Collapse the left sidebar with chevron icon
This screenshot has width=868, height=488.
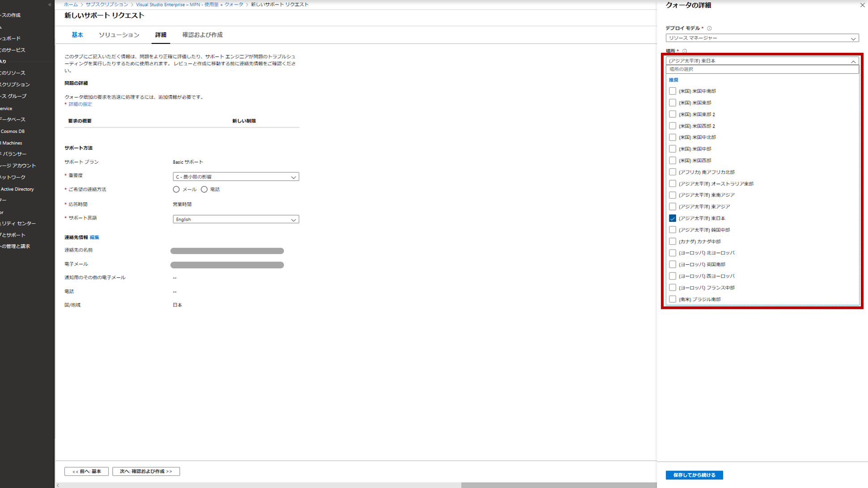(x=50, y=4)
